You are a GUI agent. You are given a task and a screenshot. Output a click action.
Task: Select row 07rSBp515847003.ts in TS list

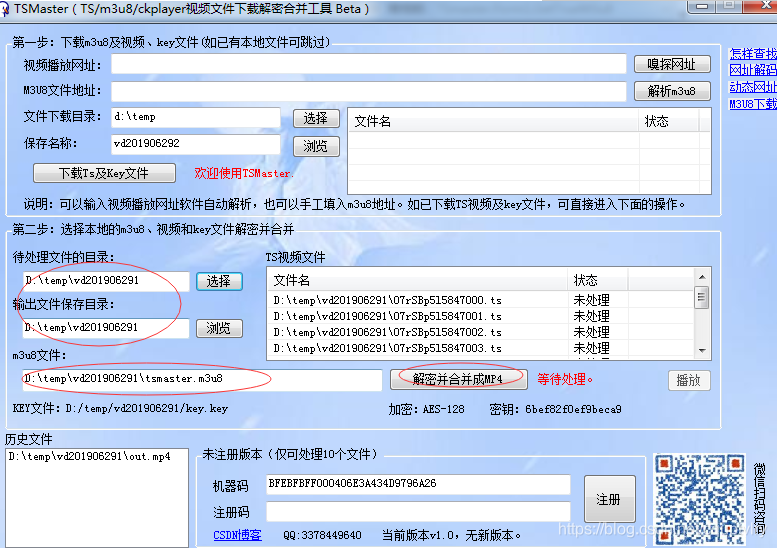click(481, 348)
